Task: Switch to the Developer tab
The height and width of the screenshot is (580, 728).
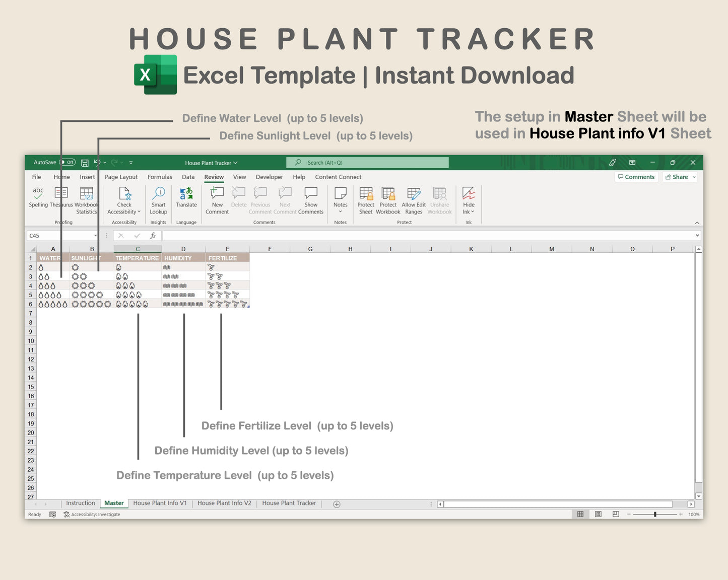Action: pyautogui.click(x=270, y=177)
